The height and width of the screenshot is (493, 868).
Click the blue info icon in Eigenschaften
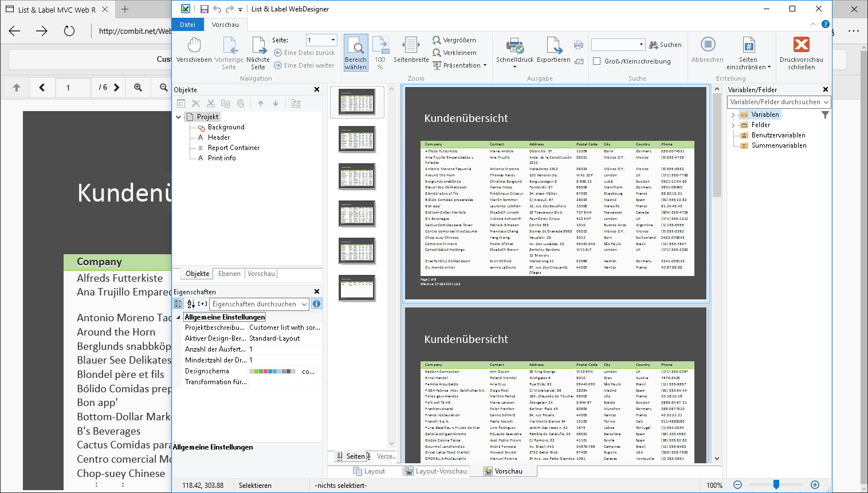click(x=316, y=304)
